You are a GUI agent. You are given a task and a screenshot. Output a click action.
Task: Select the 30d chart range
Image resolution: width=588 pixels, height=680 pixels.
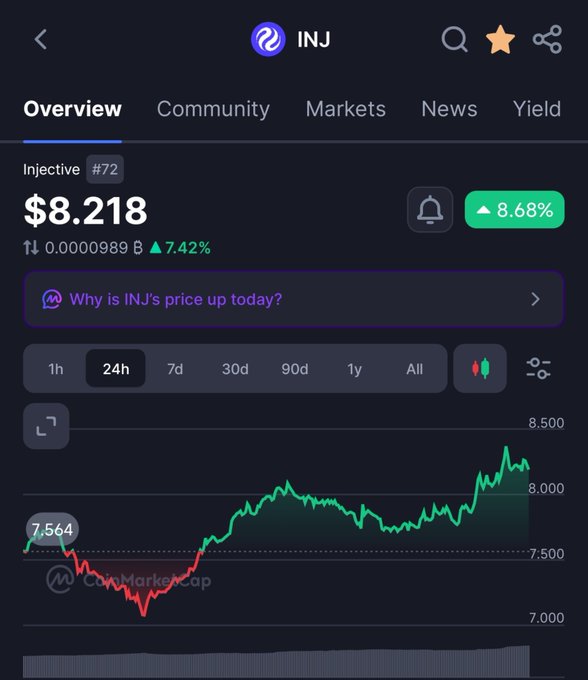[x=235, y=369]
